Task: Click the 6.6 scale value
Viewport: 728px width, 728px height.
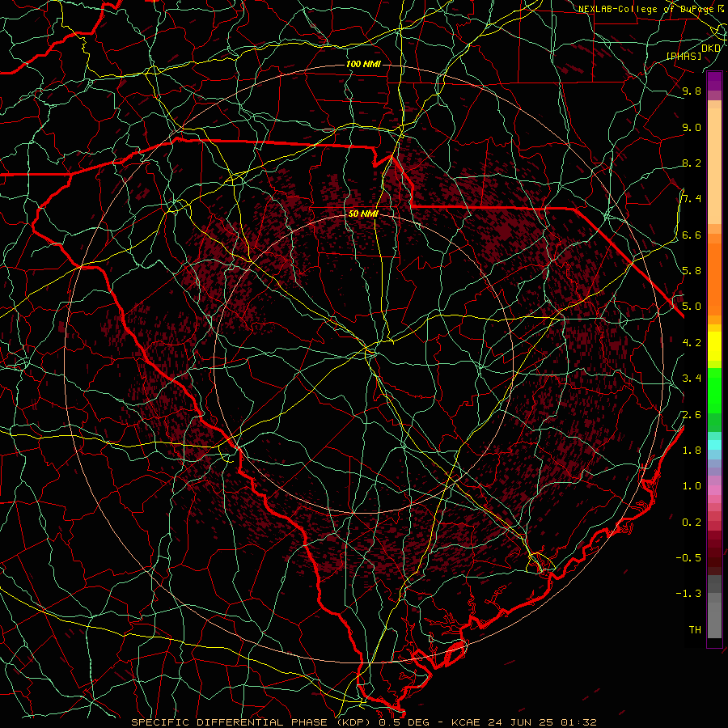Action: (x=692, y=235)
